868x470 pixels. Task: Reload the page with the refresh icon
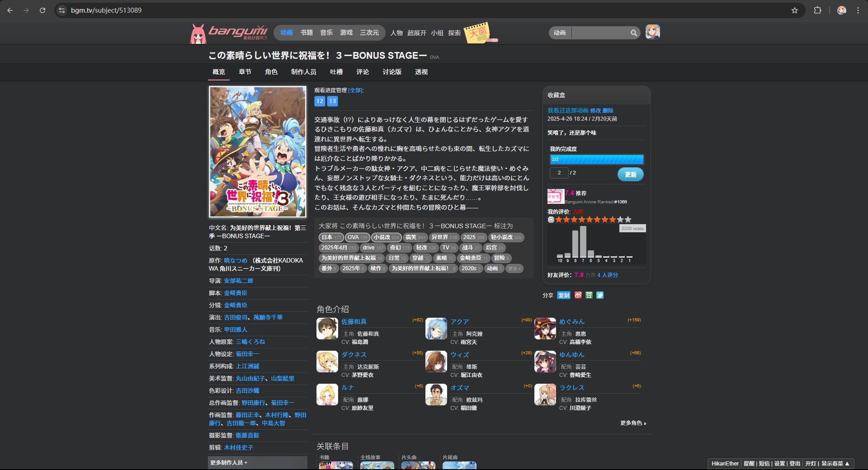(42, 10)
